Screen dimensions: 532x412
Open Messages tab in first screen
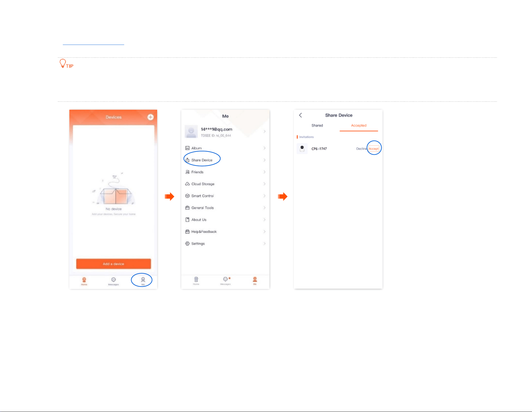click(x=113, y=281)
